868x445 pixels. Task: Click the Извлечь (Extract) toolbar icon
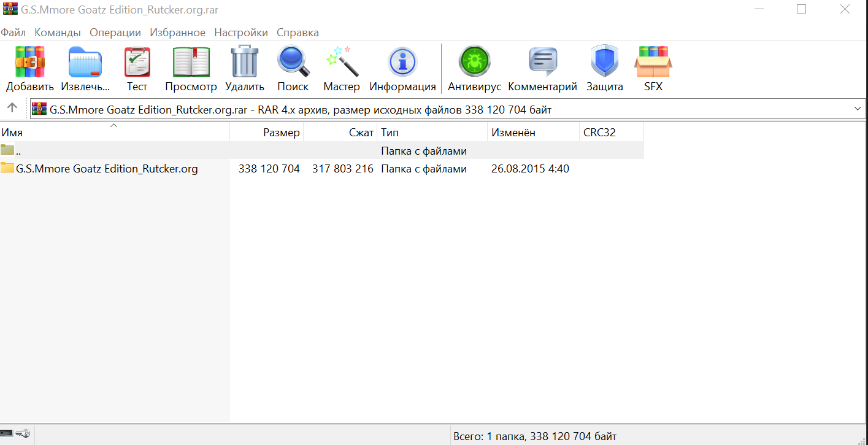coord(85,63)
